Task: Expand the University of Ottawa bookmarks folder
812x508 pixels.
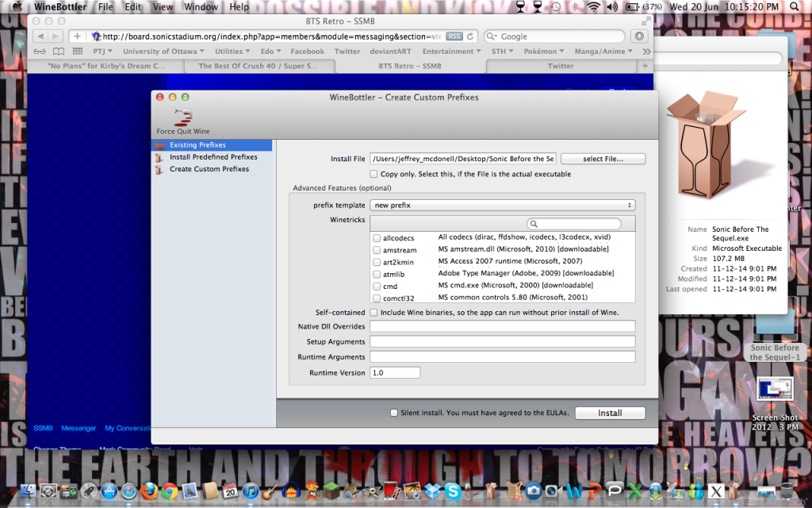Action: click(x=163, y=52)
